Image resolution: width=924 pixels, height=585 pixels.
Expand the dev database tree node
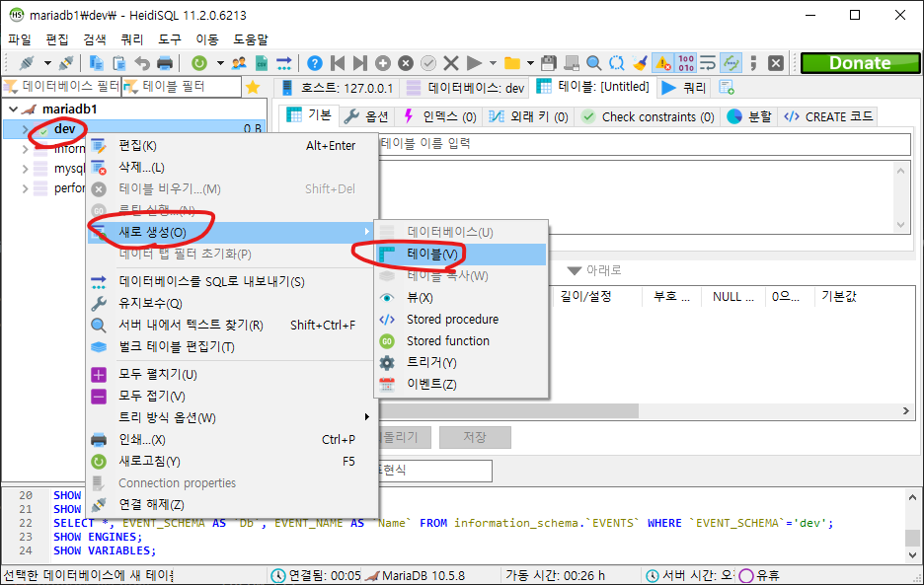click(x=24, y=129)
